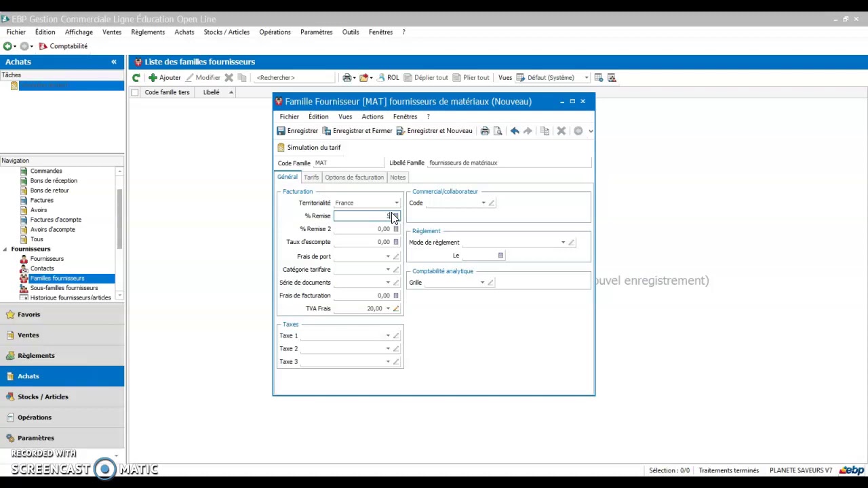Click the grey circle icon in the dialog toolbar

(578, 131)
